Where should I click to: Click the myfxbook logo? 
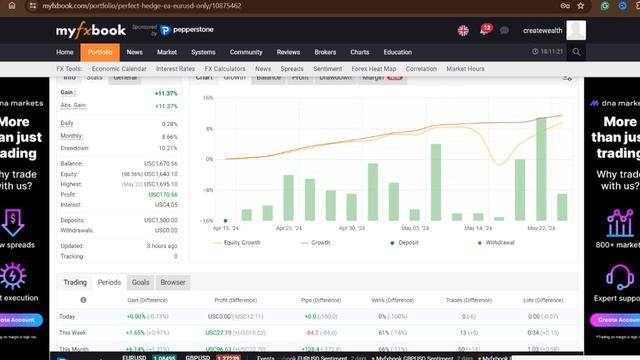[x=91, y=30]
